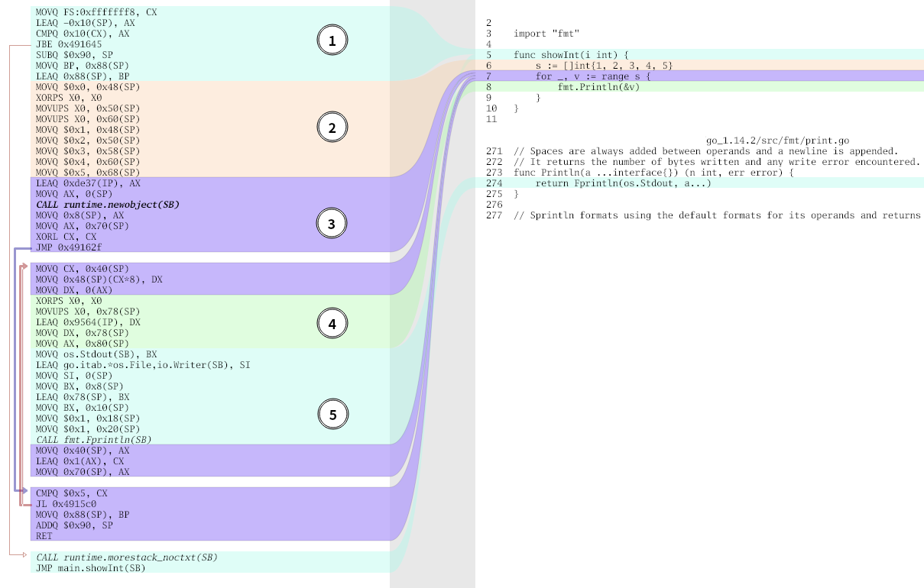Click the 'JMP main.showInt(SB)' instruction

pyautogui.click(x=91, y=568)
